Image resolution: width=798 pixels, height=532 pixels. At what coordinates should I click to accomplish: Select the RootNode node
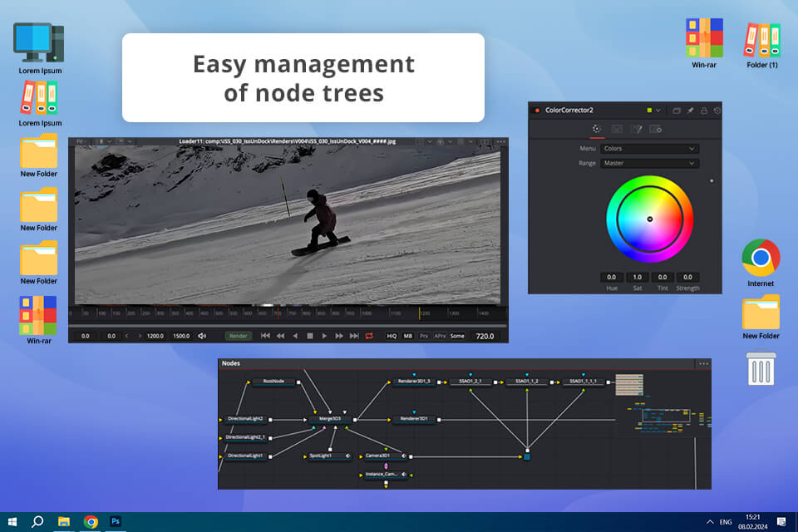click(273, 382)
